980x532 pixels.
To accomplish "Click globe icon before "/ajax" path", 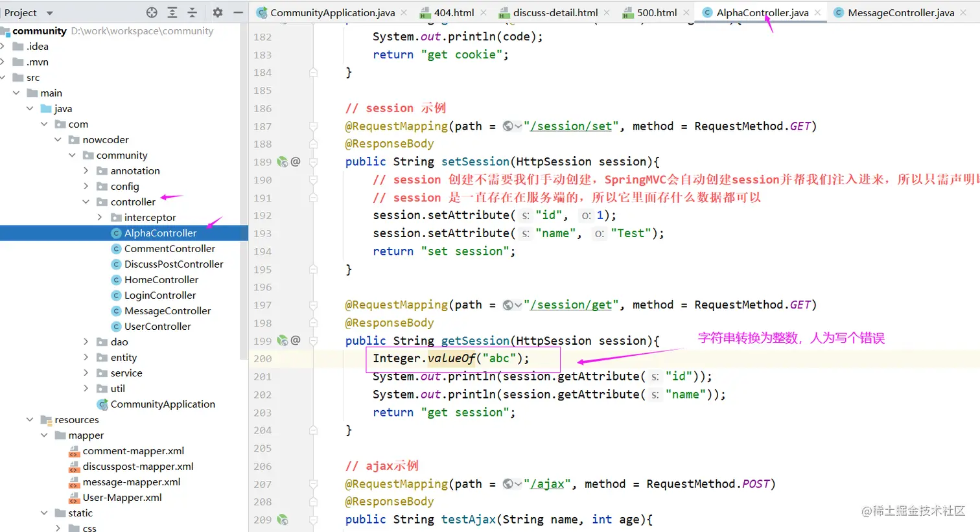I will click(508, 484).
